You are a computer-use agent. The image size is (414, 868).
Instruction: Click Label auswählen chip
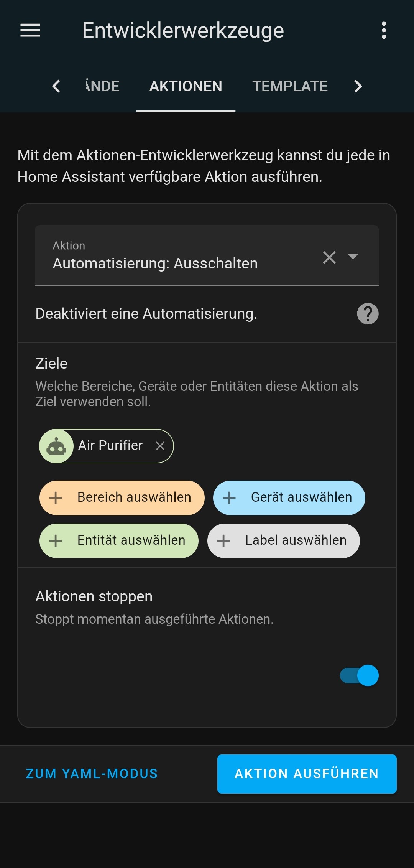[x=283, y=540]
